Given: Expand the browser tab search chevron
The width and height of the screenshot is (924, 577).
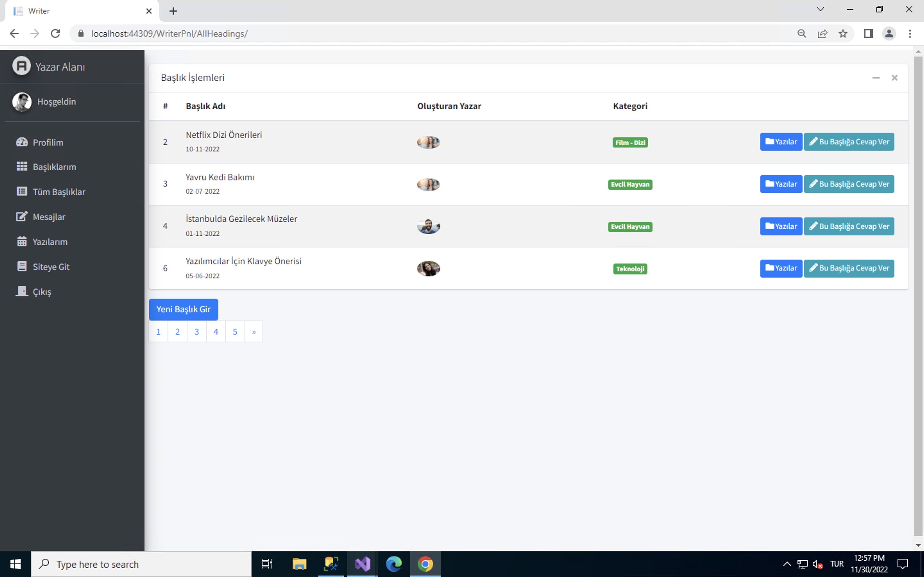Looking at the screenshot, I should (x=820, y=9).
